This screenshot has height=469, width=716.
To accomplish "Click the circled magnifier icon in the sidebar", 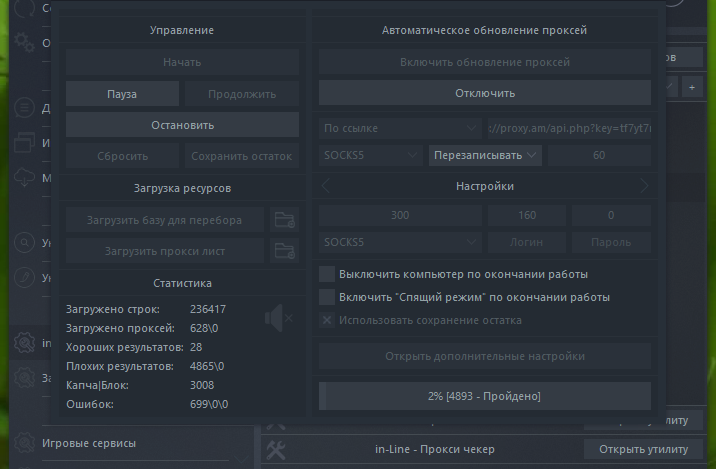I will point(24,242).
